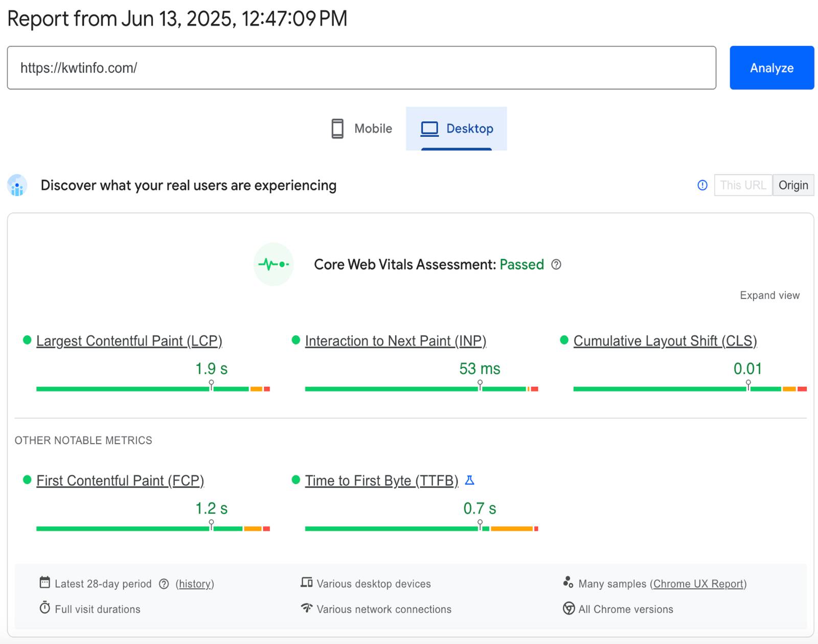Click the Analyze button

click(771, 68)
